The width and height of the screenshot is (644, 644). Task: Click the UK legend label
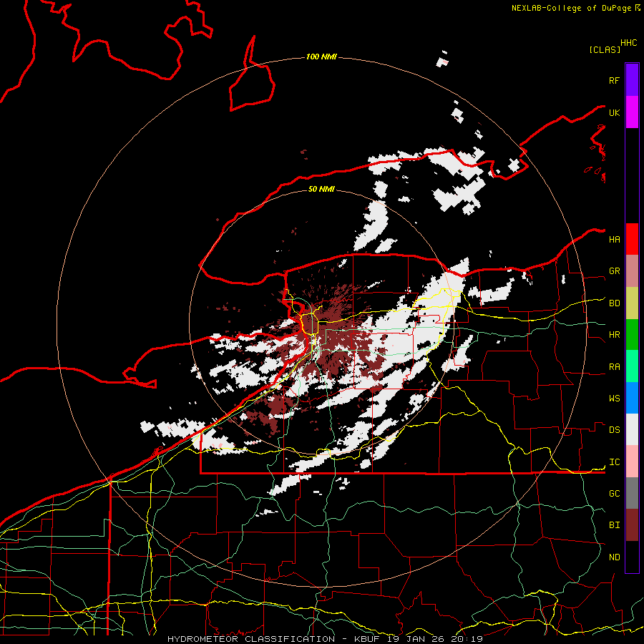point(614,112)
